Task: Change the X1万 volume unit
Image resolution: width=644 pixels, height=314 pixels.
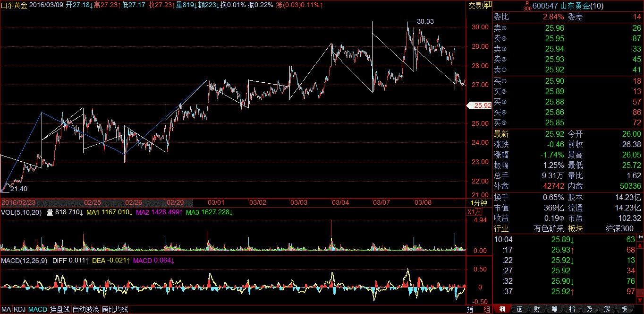Action: (x=475, y=212)
